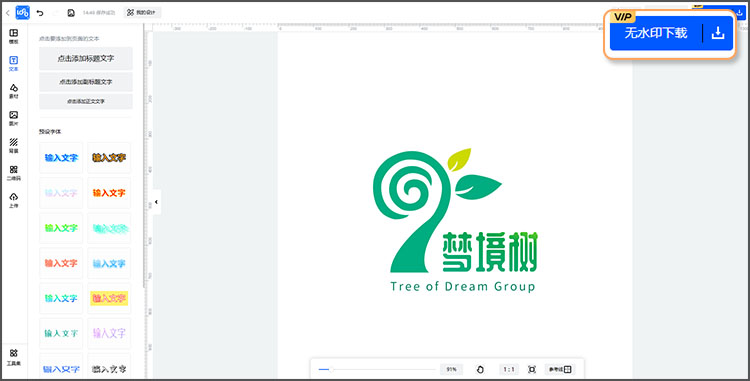Image resolution: width=750 pixels, height=381 pixels.
Task: Choose the teal-blue gradient 输入文字 preset
Action: click(x=61, y=298)
